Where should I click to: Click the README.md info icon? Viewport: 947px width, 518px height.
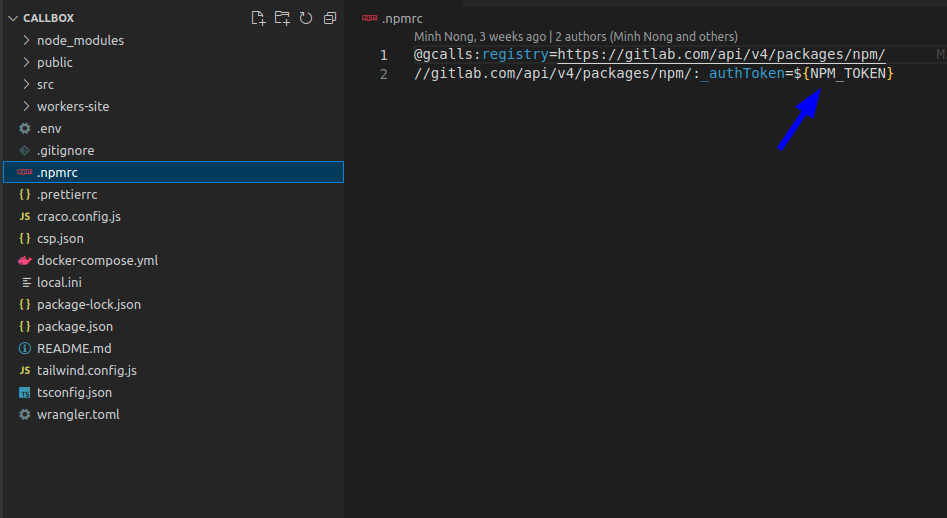pyautogui.click(x=25, y=348)
